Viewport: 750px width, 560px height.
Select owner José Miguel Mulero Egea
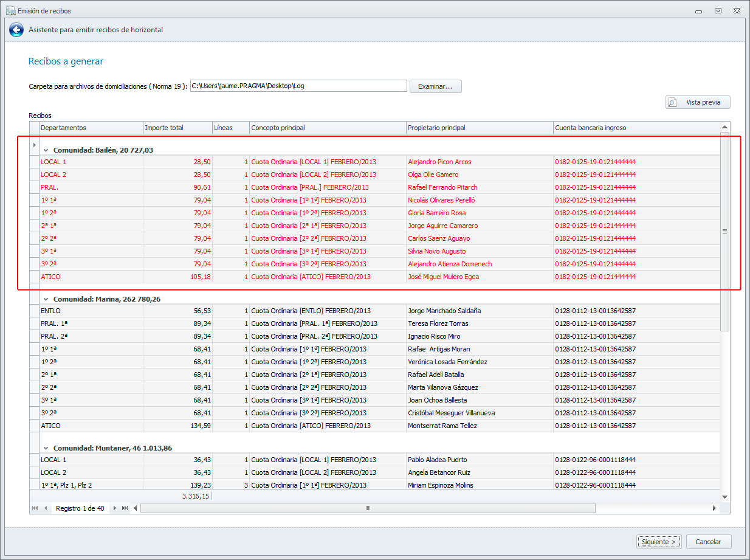pyautogui.click(x=443, y=277)
